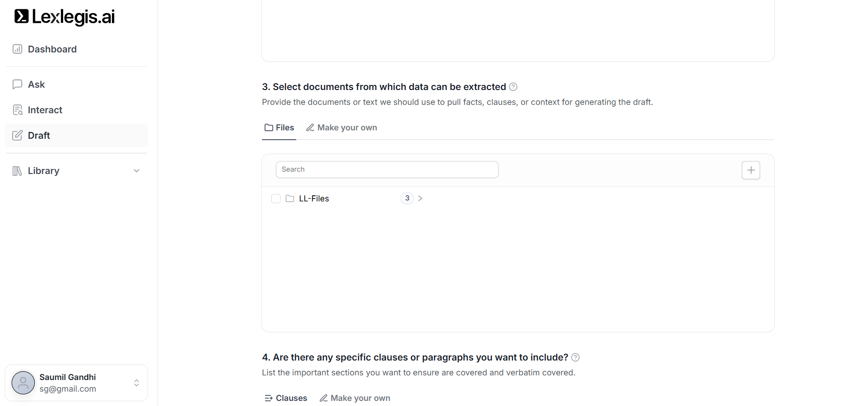Image resolution: width=868 pixels, height=406 pixels.
Task: Open the Saumil Gandhi account switcher
Action: pos(137,383)
